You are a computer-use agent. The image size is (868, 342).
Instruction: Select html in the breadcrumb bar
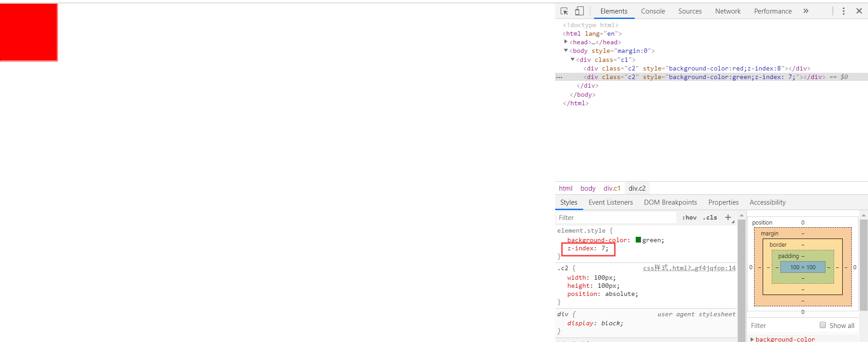[x=566, y=188]
